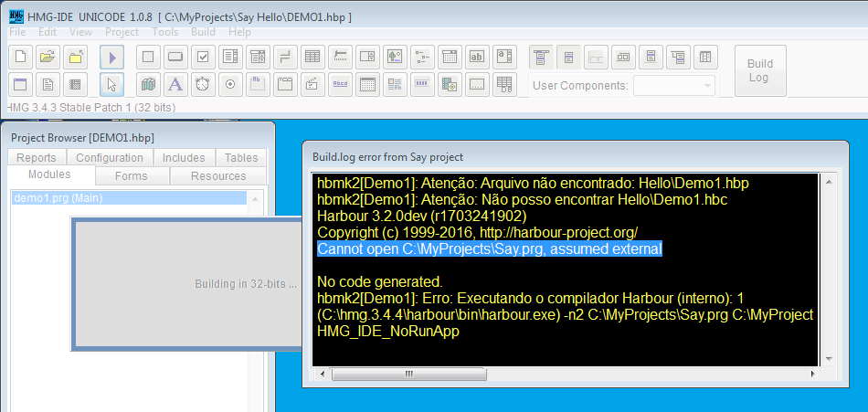Screen dimensions: 868x412
Task: Open the Configuration tab
Action: tap(109, 158)
